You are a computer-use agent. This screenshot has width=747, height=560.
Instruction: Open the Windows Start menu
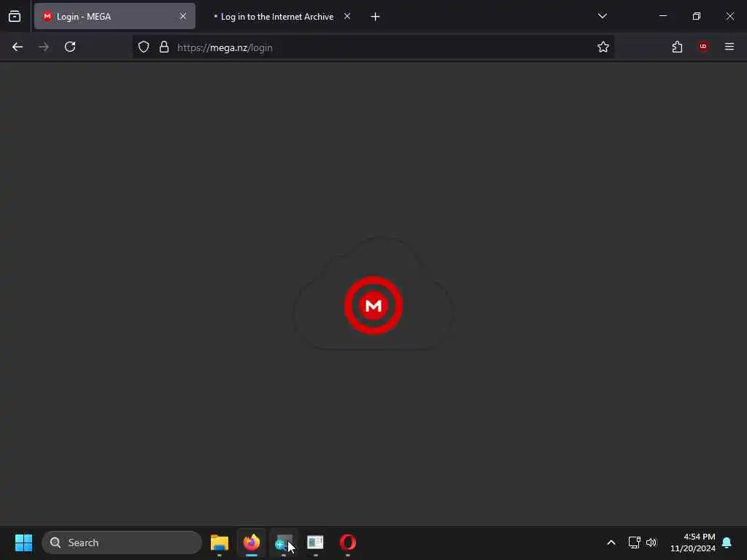click(23, 542)
